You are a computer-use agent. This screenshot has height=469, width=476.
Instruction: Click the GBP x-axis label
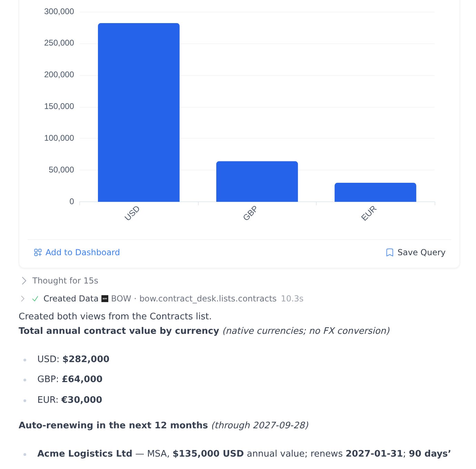[x=250, y=213]
